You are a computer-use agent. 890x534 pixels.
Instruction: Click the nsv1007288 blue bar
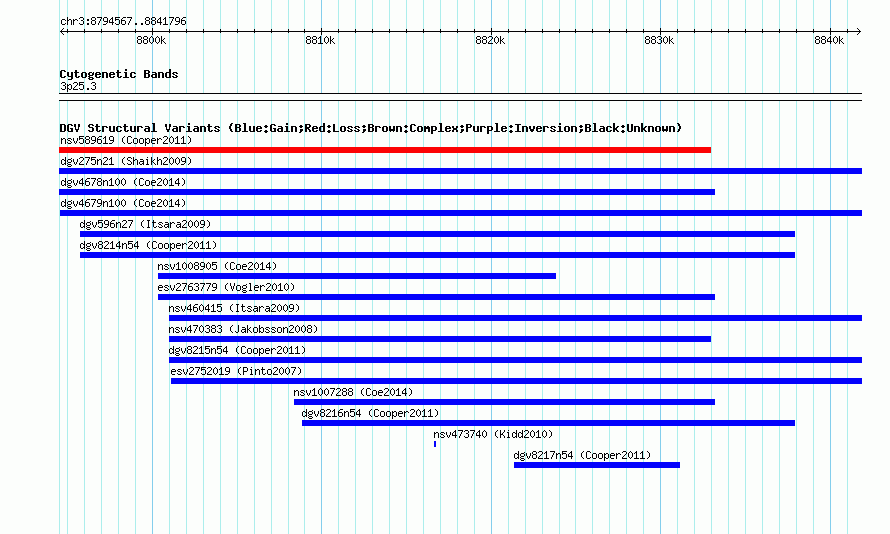pyautogui.click(x=505, y=402)
